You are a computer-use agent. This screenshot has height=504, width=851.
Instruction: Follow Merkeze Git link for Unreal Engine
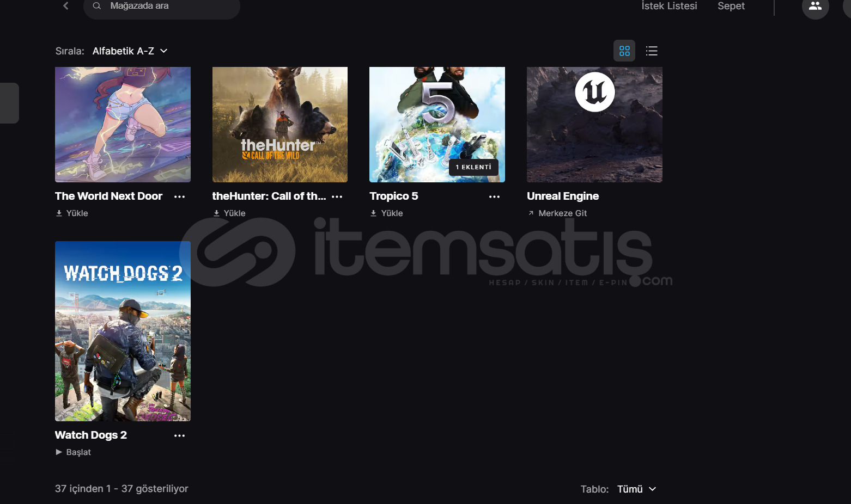[x=557, y=213]
